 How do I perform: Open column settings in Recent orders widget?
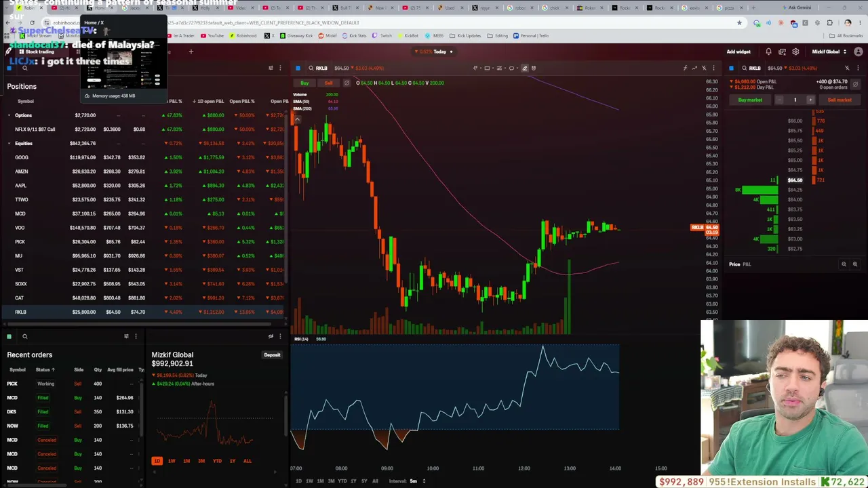(x=126, y=336)
